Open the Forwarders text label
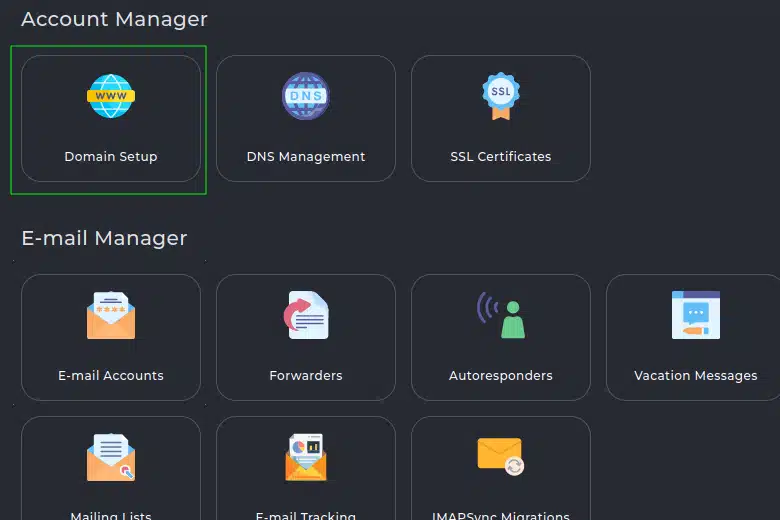This screenshot has width=780, height=520. (306, 376)
